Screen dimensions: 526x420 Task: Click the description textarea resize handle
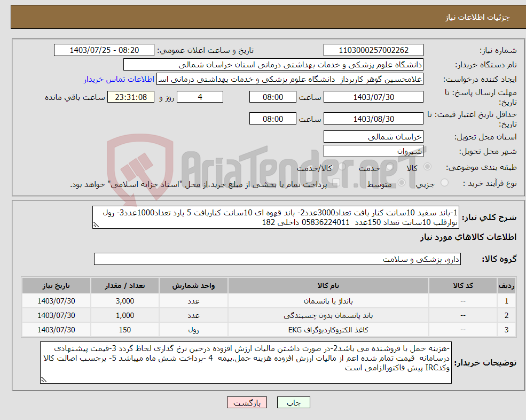tap(96, 225)
